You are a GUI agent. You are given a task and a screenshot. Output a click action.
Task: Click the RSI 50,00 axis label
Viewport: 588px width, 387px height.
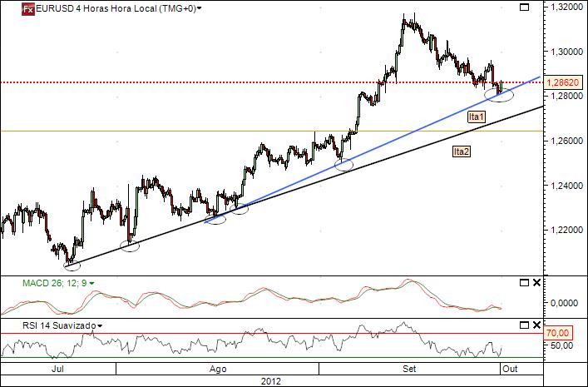tap(563, 345)
